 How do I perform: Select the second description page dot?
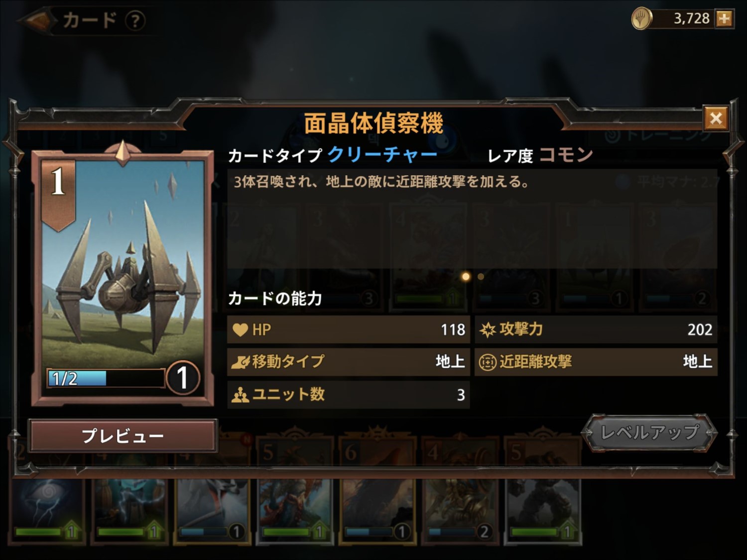click(x=481, y=276)
